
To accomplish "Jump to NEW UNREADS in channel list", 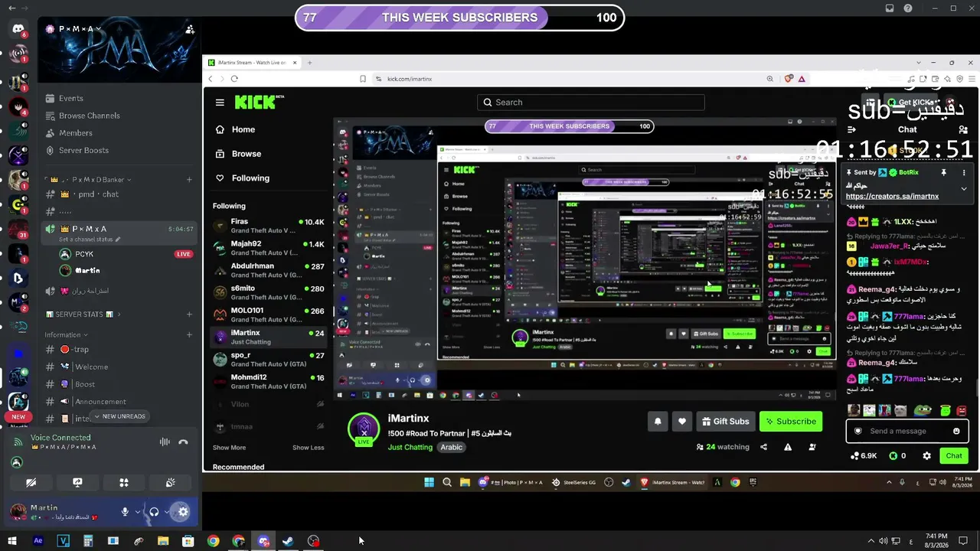I will 119,416.
